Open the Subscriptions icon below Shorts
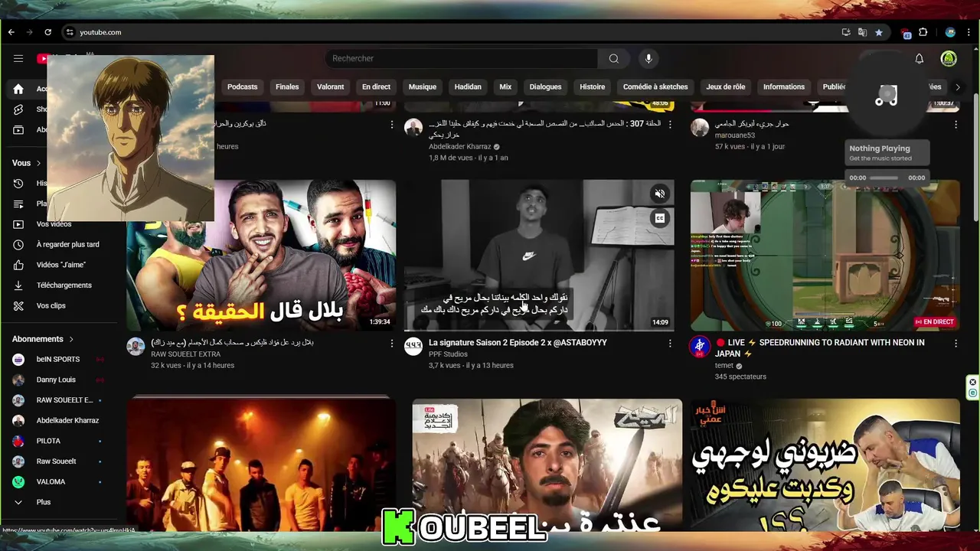The height and width of the screenshot is (551, 980). click(x=18, y=129)
